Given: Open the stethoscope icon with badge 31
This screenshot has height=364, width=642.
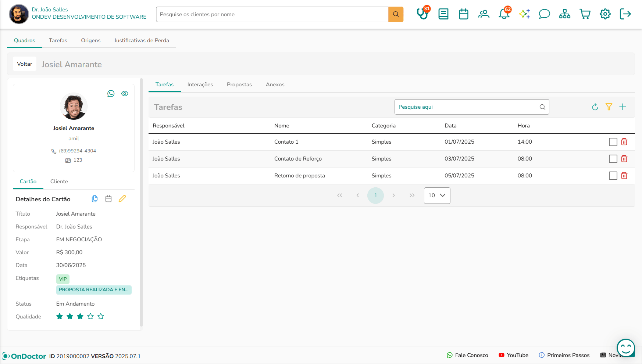Looking at the screenshot, I should click(423, 14).
